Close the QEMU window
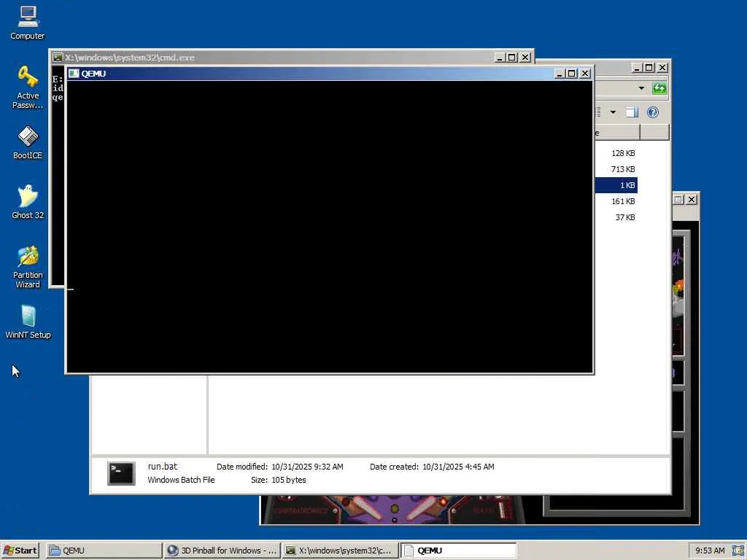The image size is (747, 560). tap(585, 74)
